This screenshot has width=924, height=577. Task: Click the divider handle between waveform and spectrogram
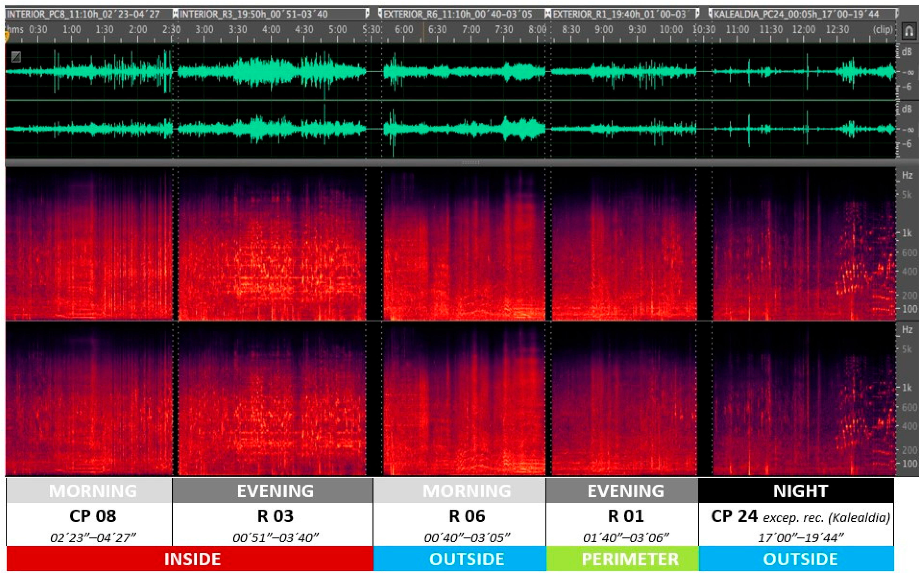pos(471,163)
